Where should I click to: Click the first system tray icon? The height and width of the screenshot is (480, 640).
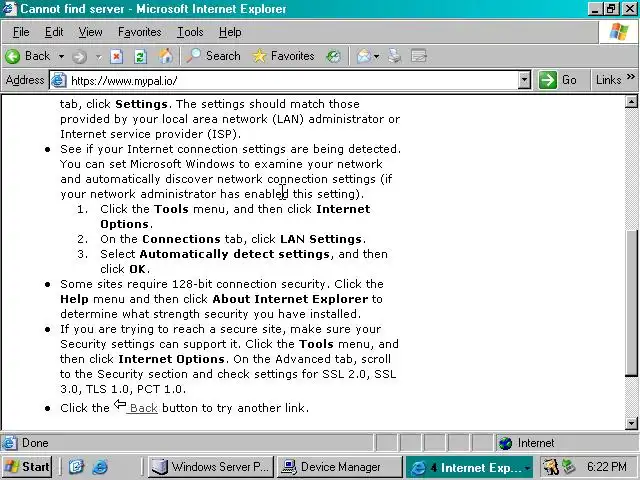(551, 467)
